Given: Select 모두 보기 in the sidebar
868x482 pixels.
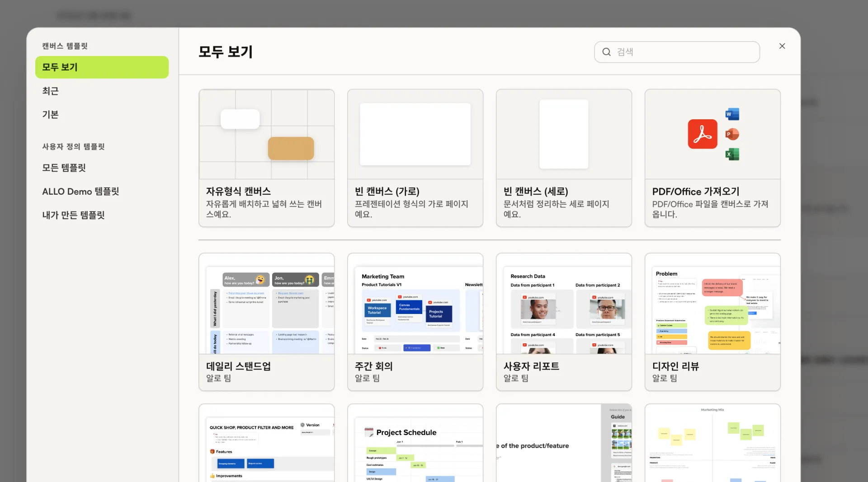Looking at the screenshot, I should (x=102, y=67).
